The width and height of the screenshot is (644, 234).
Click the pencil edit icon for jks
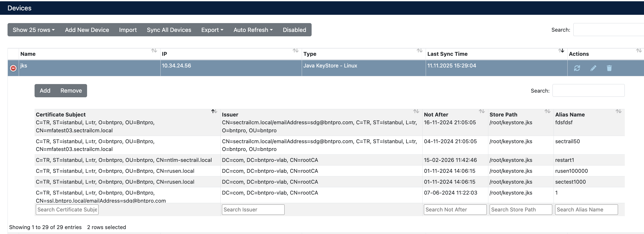pos(593,68)
